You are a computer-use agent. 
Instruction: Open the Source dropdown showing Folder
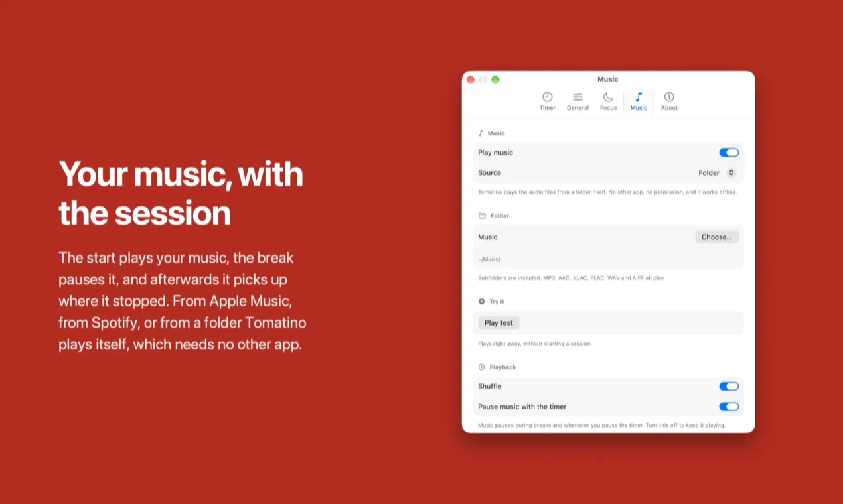[x=717, y=173]
